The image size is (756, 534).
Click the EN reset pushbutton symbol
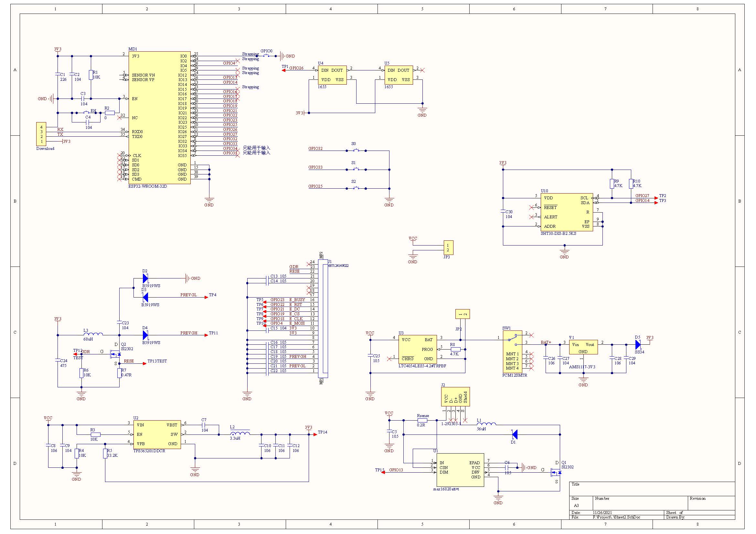pos(86,112)
